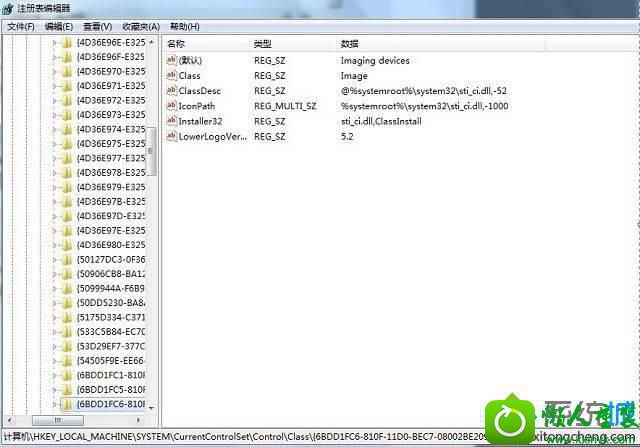Click the folder icon for {4D36E97B-E325
640x447 pixels.
click(x=67, y=202)
